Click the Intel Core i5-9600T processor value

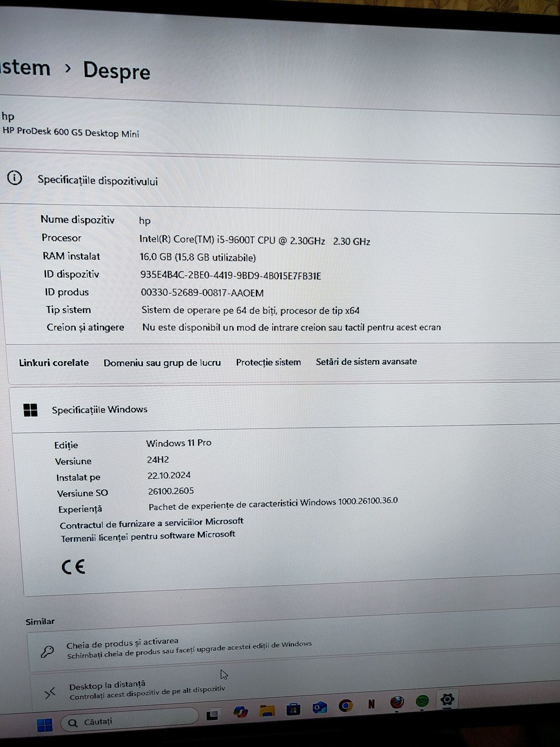click(255, 240)
